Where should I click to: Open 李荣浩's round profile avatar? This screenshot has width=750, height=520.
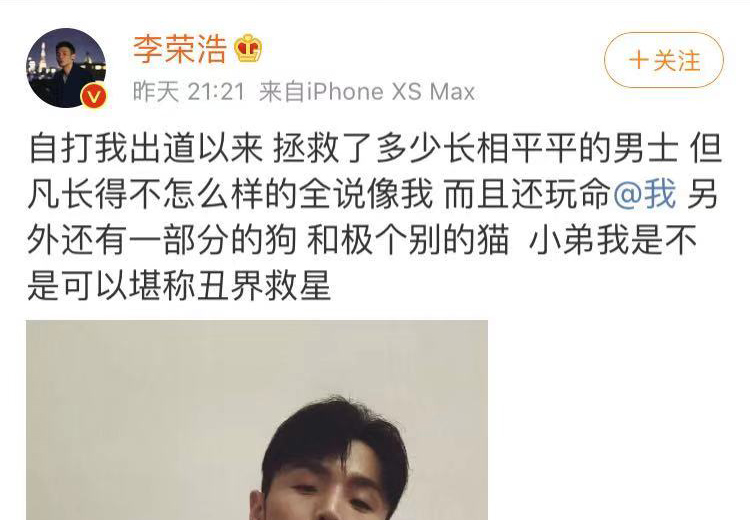66,67
